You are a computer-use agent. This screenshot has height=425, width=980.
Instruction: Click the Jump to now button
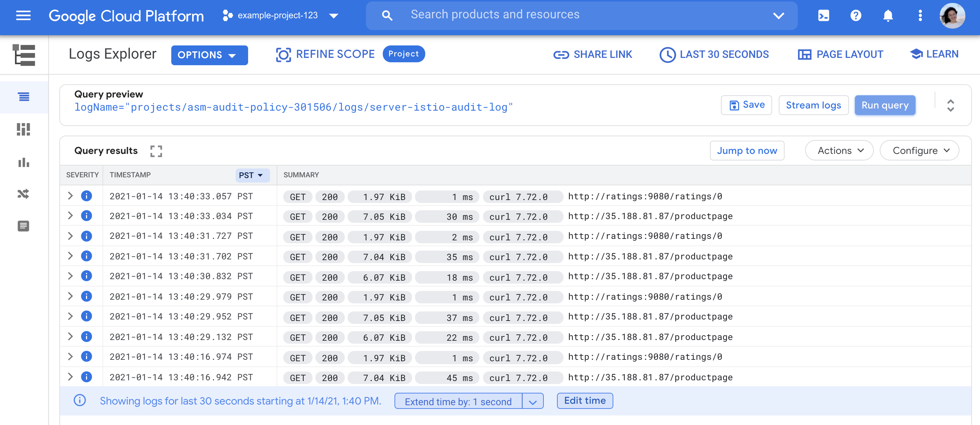click(748, 150)
